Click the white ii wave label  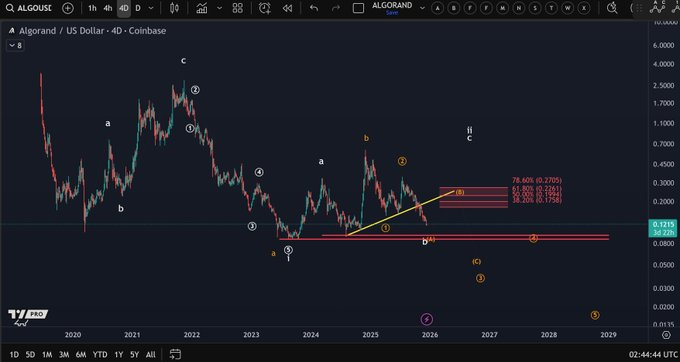pyautogui.click(x=469, y=130)
